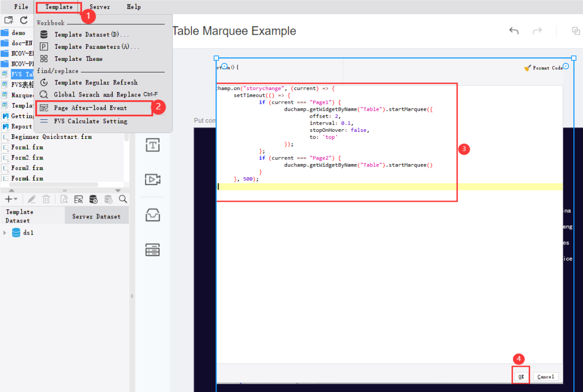Viewport: 583px width, 392px height.
Task: Select the edit pencil icon in dataset panel
Action: [x=31, y=199]
